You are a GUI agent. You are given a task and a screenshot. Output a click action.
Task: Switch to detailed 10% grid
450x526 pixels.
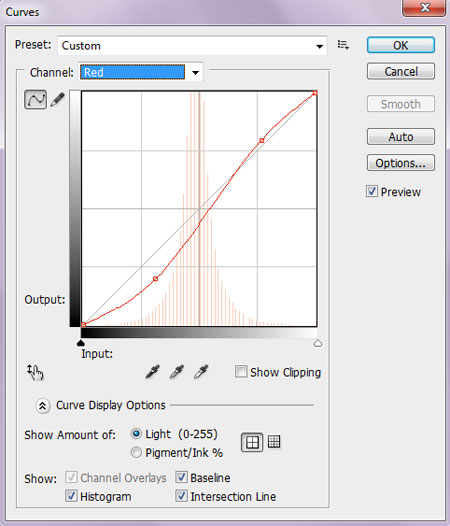click(x=274, y=442)
